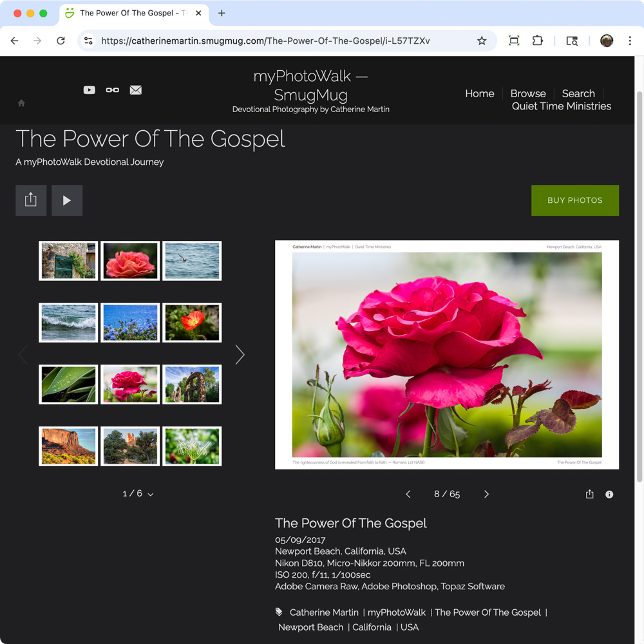Select the Newport Beach keyword tag
The image size is (644, 644).
[x=310, y=627]
